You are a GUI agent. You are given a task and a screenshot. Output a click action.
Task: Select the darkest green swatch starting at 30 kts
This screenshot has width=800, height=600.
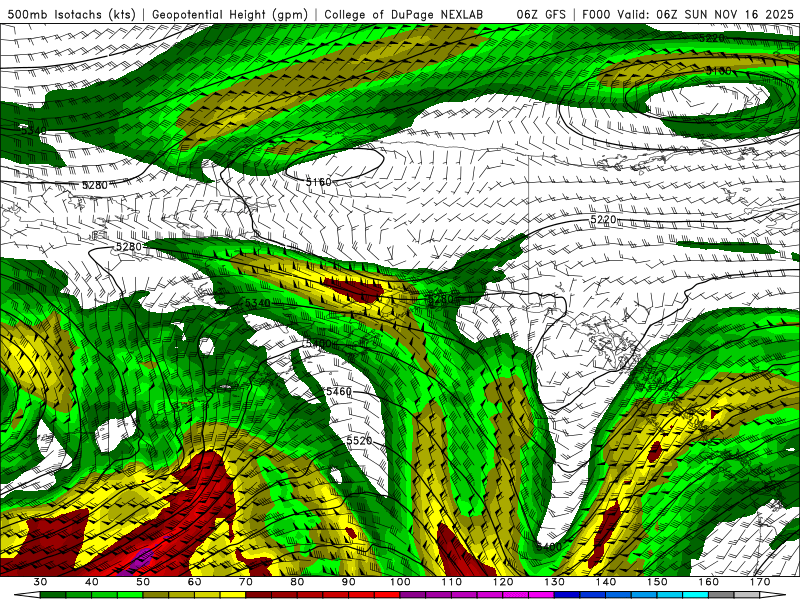click(x=53, y=595)
